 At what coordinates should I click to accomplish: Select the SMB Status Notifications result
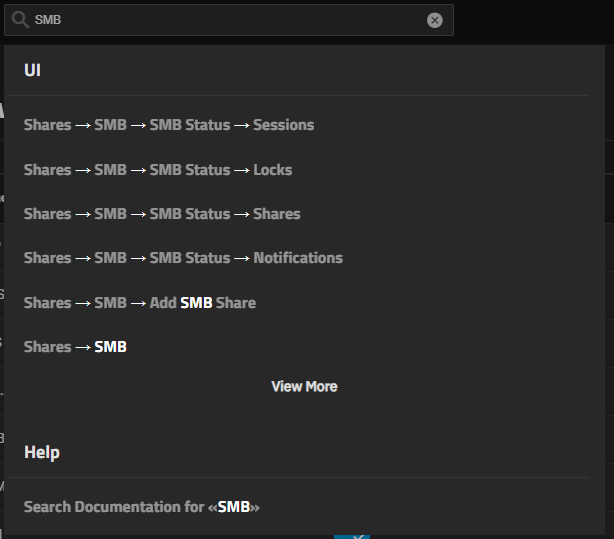(183, 258)
